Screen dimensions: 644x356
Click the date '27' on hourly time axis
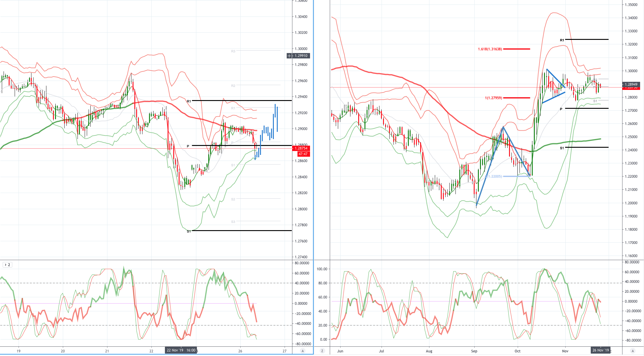tap(285, 351)
